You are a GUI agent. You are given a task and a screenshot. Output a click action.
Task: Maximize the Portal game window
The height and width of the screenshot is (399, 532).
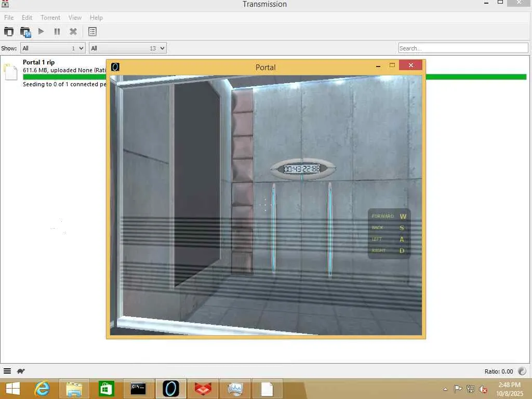point(392,65)
